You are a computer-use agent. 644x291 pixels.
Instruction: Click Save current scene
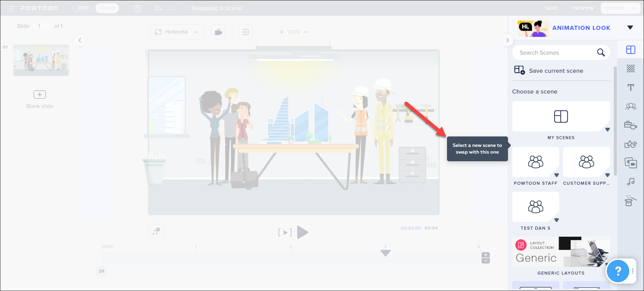[x=556, y=71]
